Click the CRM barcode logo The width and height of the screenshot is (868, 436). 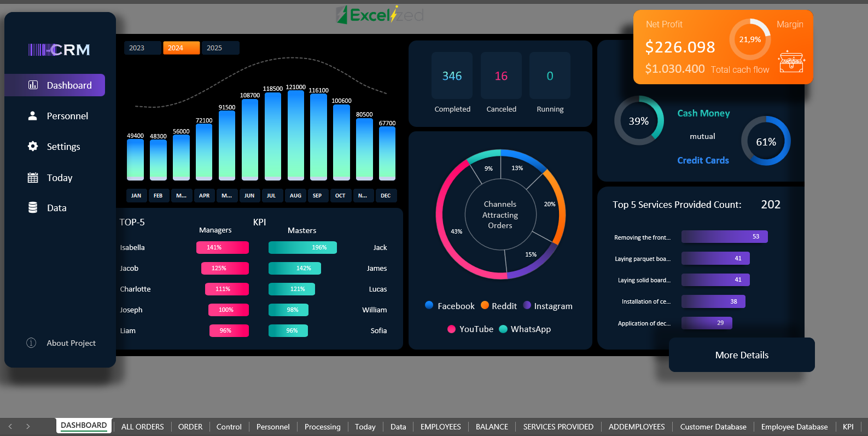(59, 50)
